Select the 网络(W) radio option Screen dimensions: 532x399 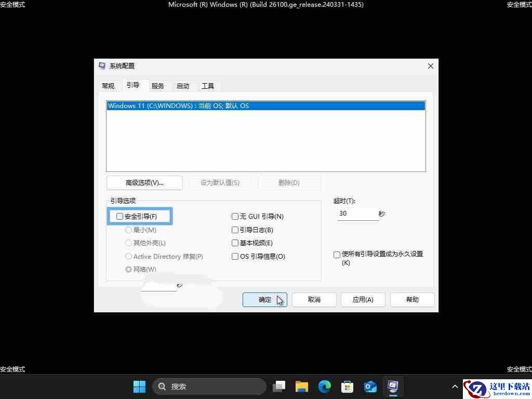click(x=128, y=269)
